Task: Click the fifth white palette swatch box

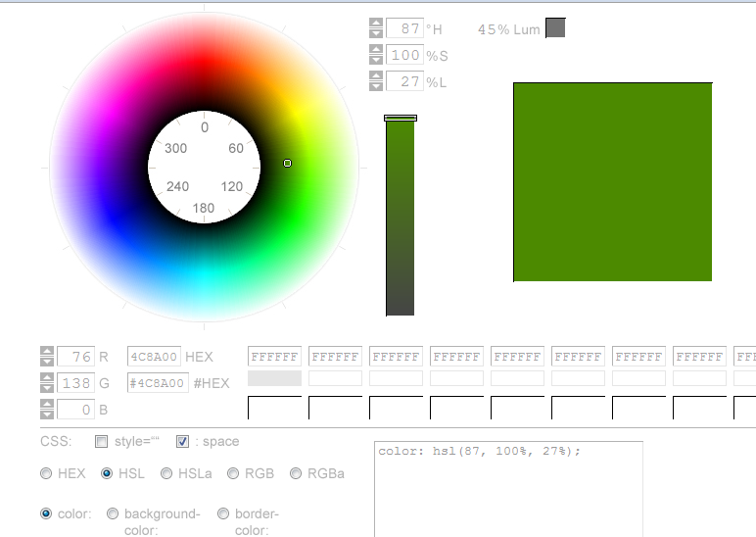Action: (517, 408)
